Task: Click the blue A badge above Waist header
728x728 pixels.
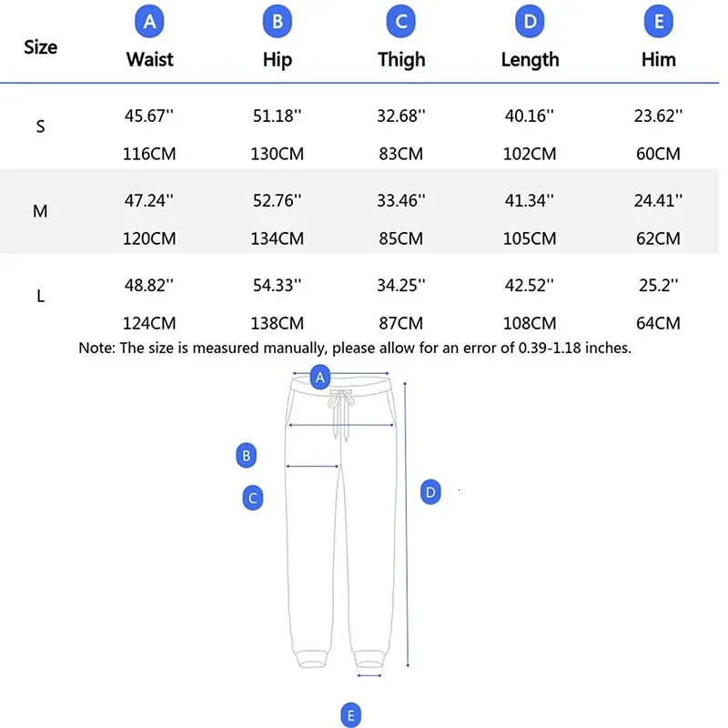Action: (x=149, y=21)
